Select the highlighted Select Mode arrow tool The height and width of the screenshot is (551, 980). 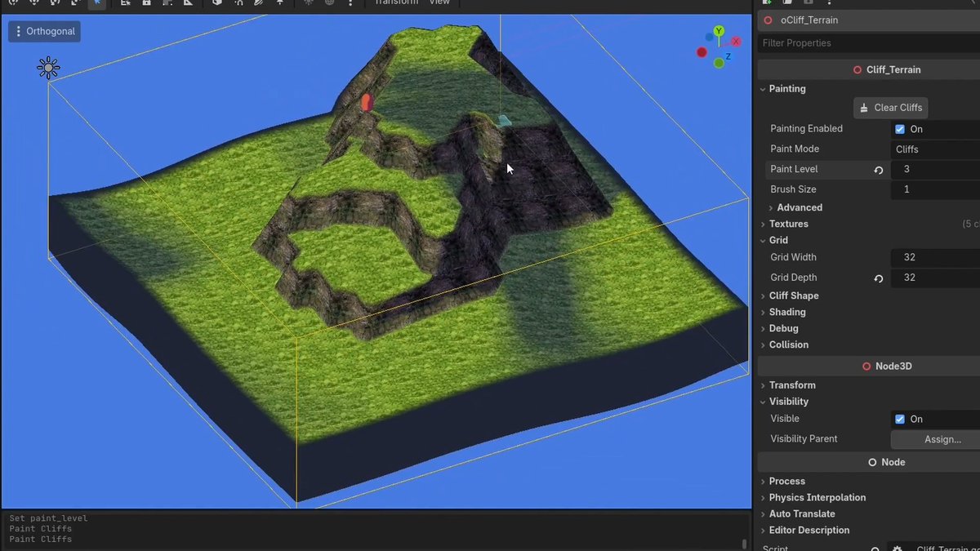coord(97,2)
